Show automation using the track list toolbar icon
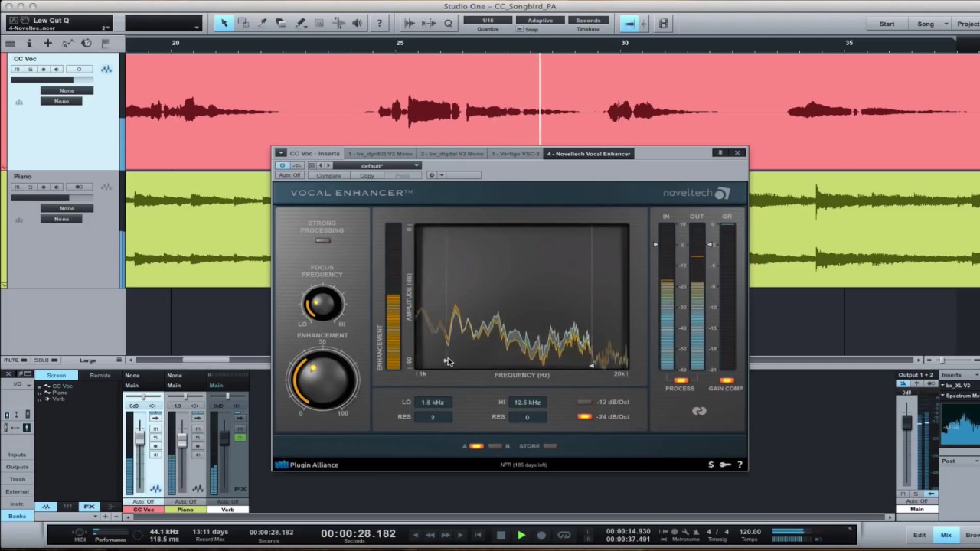 coord(67,44)
